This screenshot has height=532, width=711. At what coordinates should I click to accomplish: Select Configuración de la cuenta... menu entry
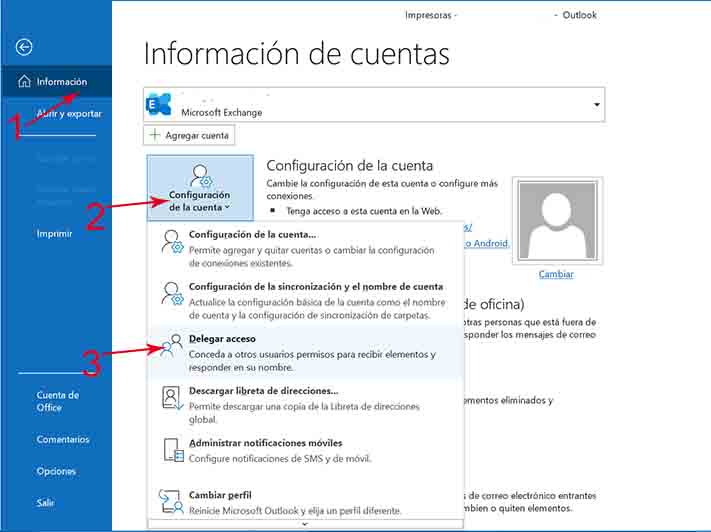305,248
